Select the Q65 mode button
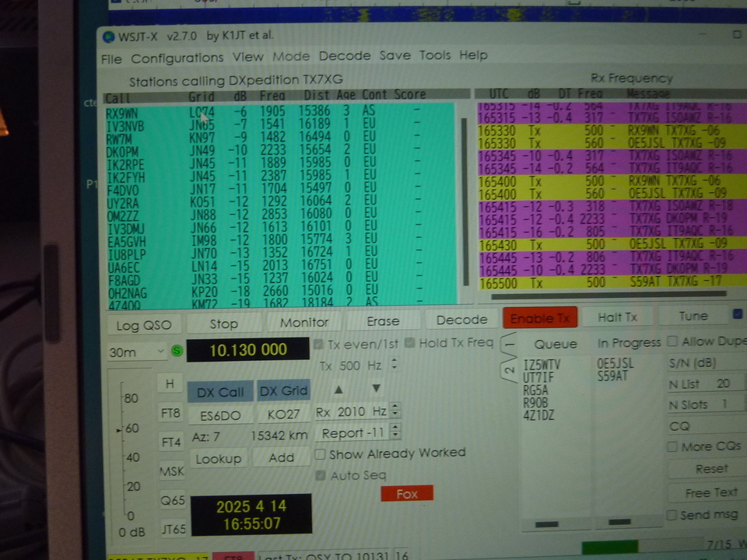Viewport: 747px width, 560px height. tap(173, 500)
